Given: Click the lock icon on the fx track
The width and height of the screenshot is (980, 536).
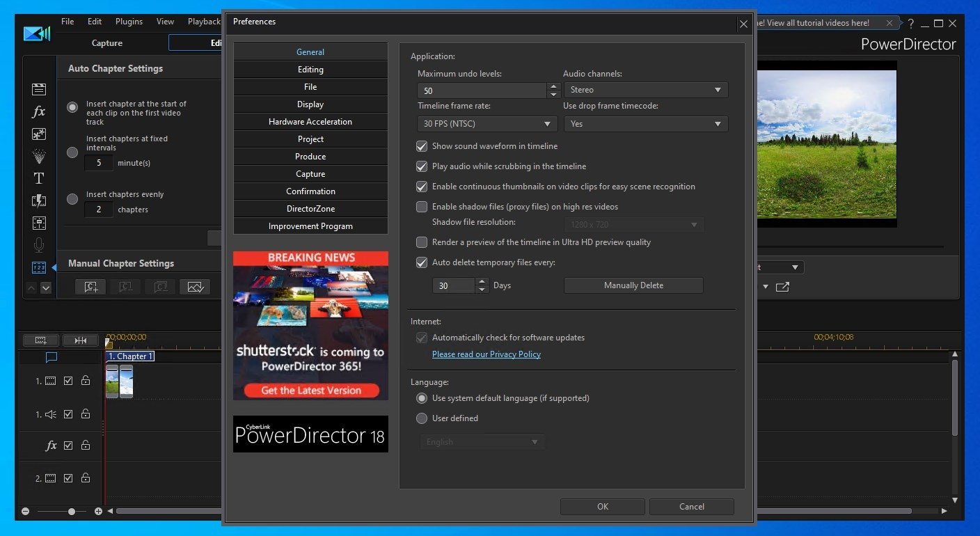Looking at the screenshot, I should (86, 446).
